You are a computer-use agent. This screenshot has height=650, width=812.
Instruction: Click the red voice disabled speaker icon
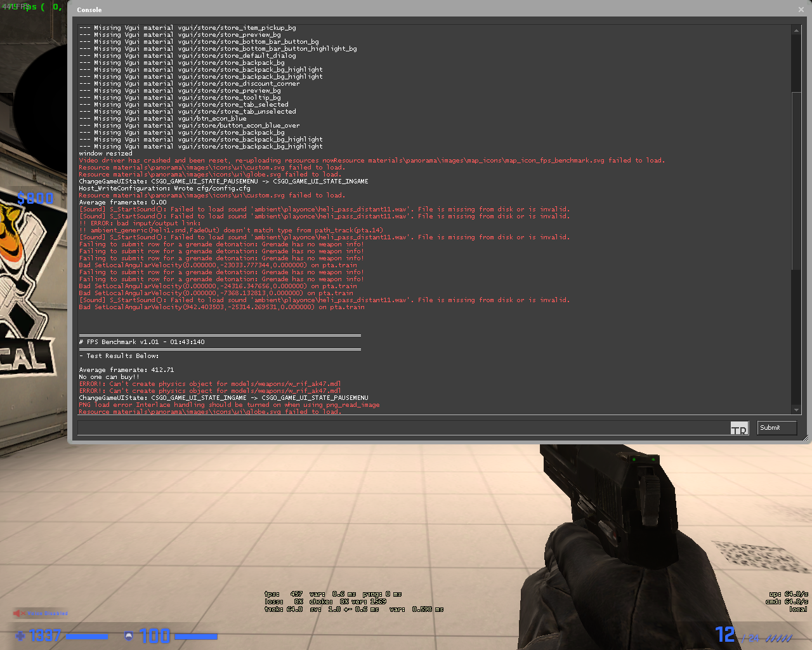pos(19,613)
